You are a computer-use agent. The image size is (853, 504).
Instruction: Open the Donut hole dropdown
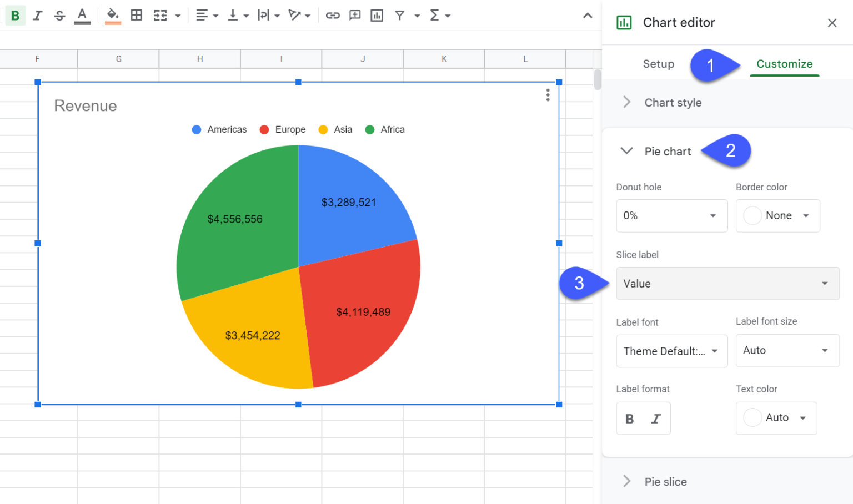(x=671, y=216)
